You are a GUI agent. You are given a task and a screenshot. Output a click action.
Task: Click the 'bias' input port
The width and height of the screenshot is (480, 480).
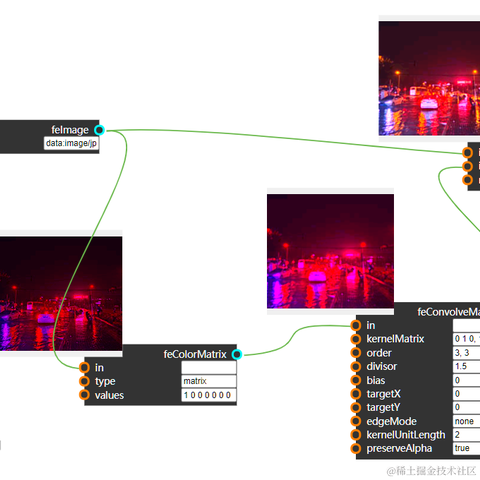tap(356, 380)
